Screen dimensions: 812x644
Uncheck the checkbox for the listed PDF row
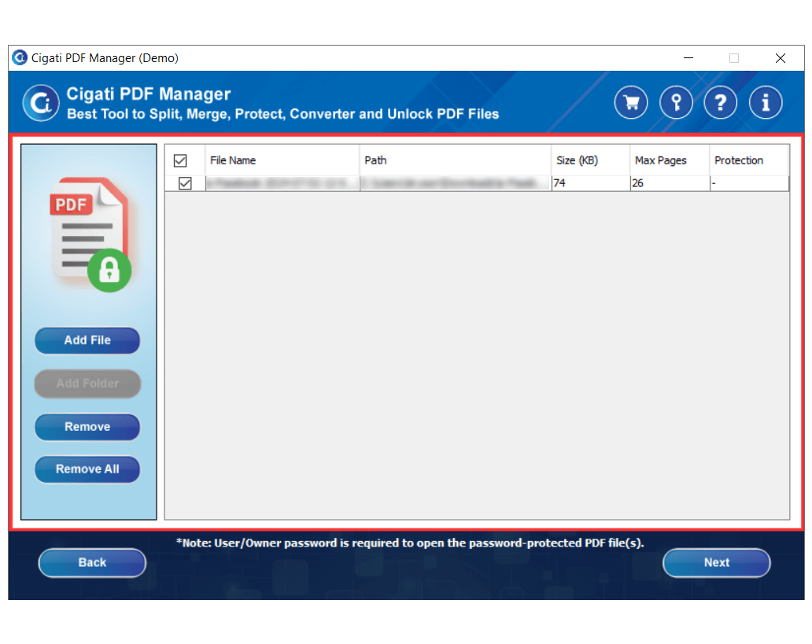point(185,183)
